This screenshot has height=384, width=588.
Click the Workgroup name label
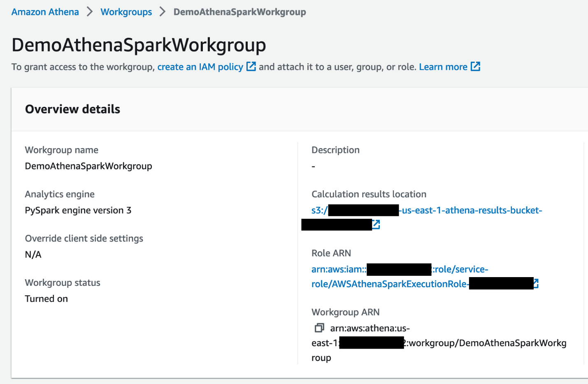62,150
